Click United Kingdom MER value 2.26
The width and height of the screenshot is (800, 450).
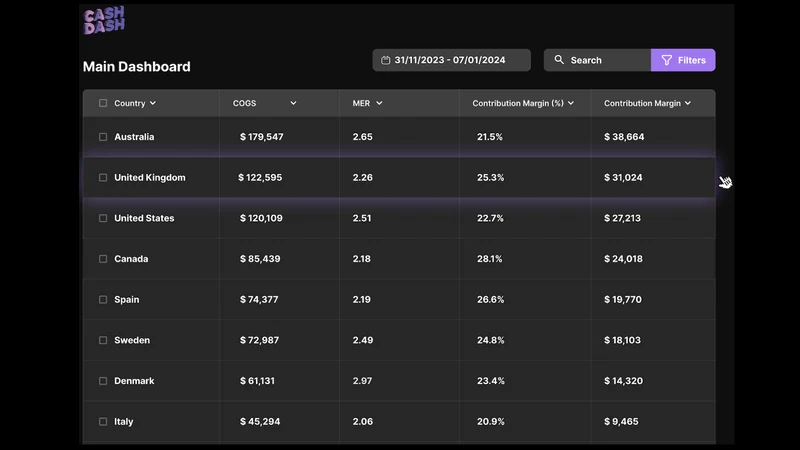(363, 178)
